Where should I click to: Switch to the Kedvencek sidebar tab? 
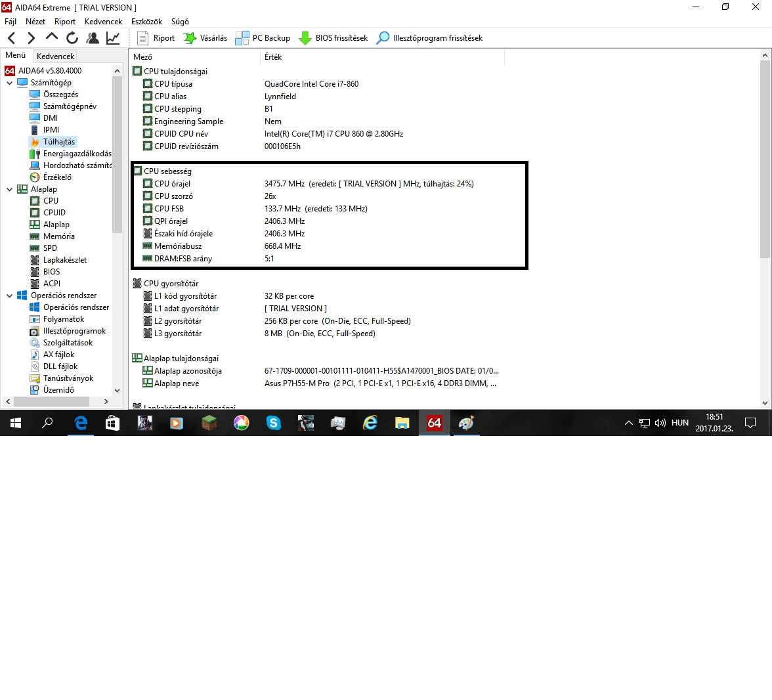pyautogui.click(x=55, y=56)
